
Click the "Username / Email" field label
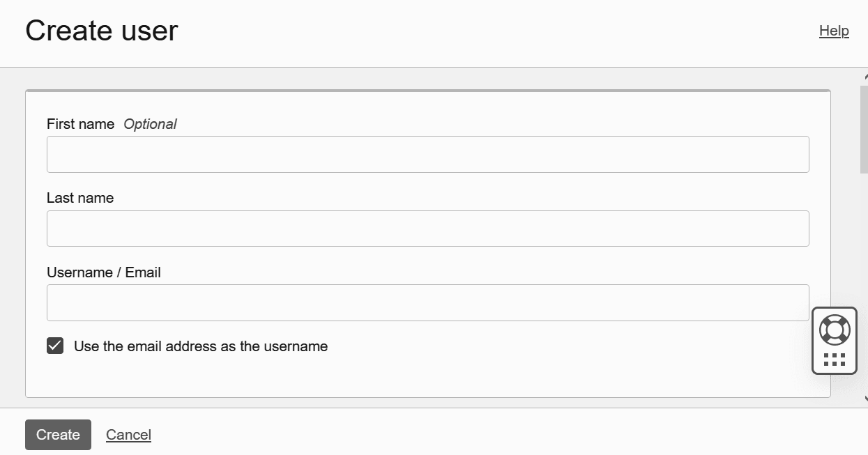[104, 272]
